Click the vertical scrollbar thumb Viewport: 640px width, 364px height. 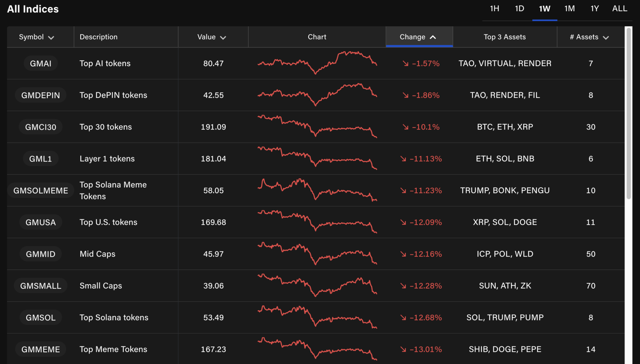point(629,113)
